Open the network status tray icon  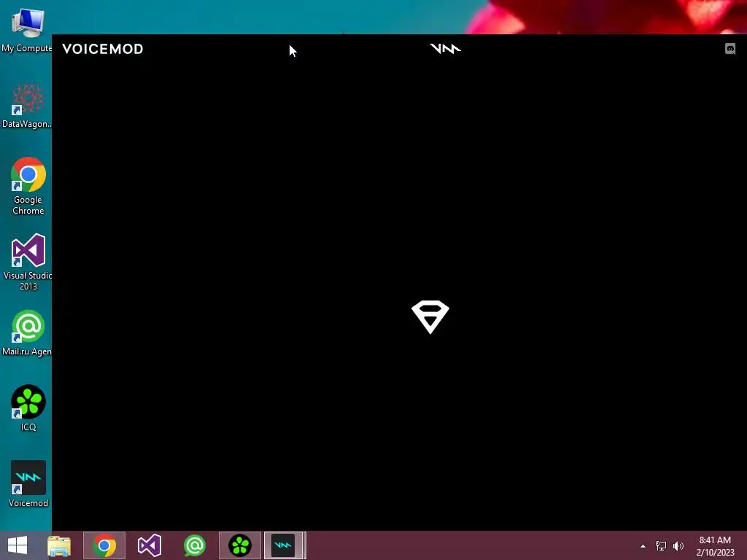pos(661,546)
